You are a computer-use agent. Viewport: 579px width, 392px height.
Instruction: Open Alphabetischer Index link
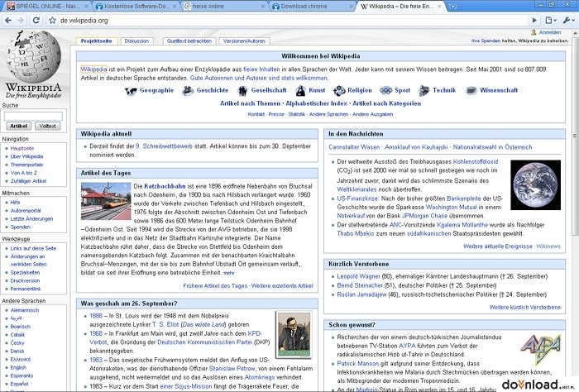(x=317, y=103)
